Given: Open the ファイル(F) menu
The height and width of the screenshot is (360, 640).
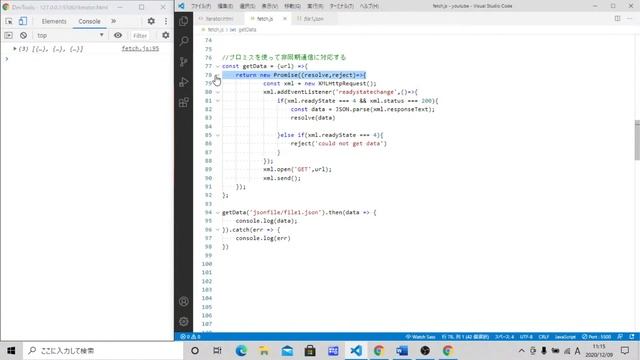Looking at the screenshot, I should coord(201,6).
